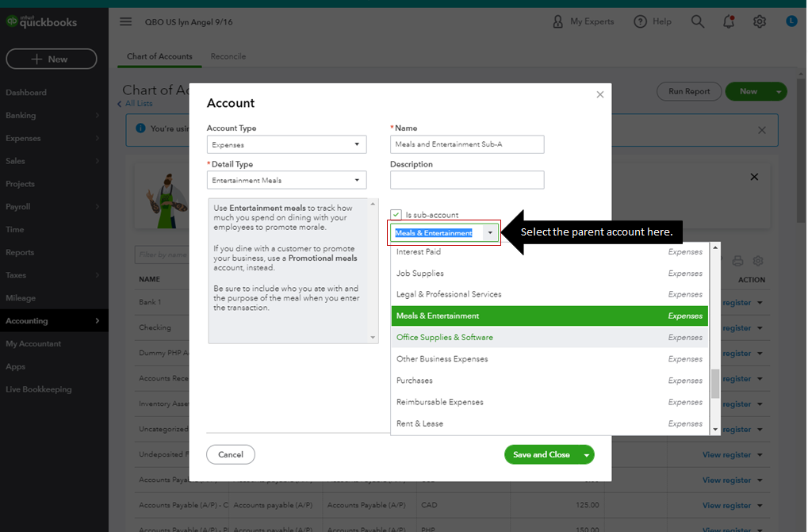The width and height of the screenshot is (808, 532).
Task: Click the Save and Close button
Action: click(542, 455)
